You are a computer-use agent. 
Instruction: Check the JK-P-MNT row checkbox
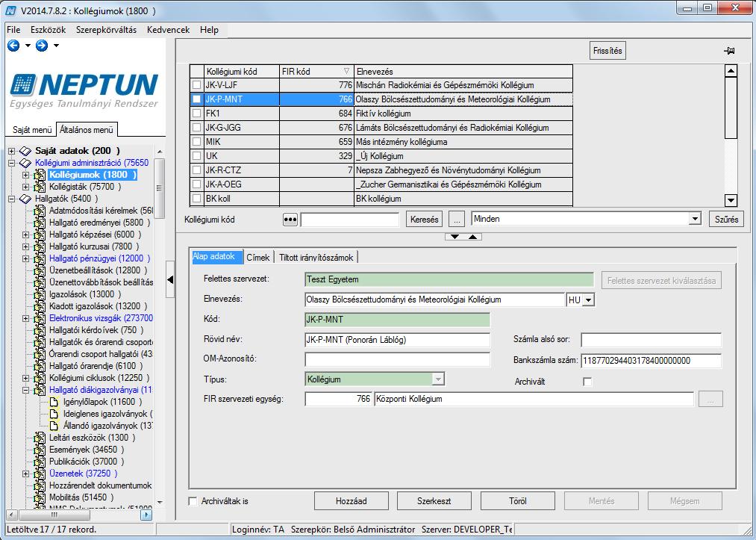197,99
